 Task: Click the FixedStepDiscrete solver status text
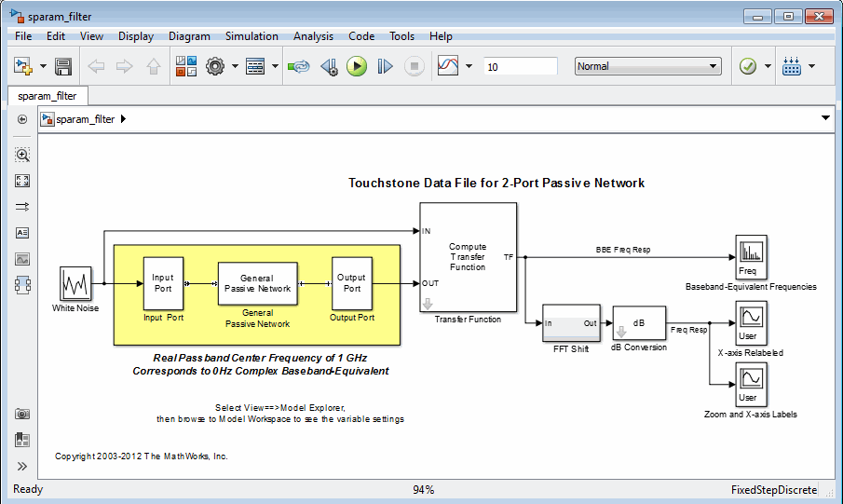point(774,489)
